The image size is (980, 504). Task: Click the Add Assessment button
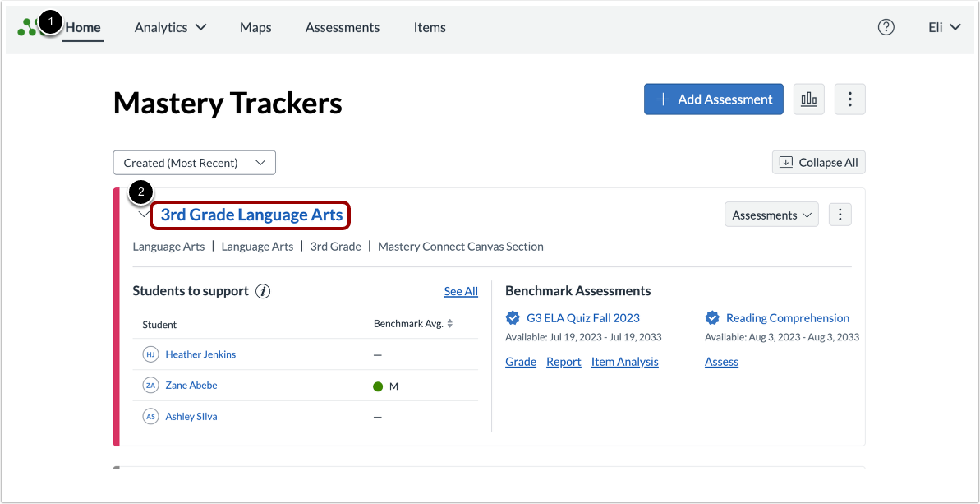[x=713, y=99]
